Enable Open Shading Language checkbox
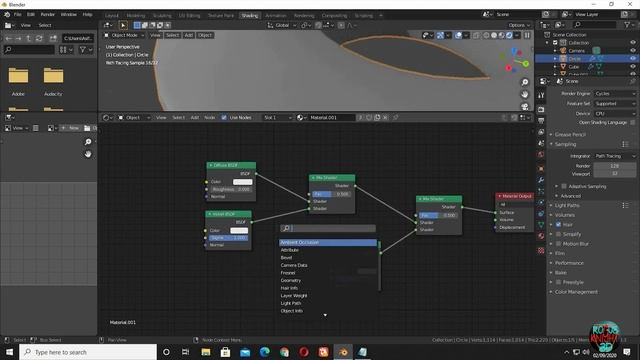The width and height of the screenshot is (640, 360). coord(633,122)
